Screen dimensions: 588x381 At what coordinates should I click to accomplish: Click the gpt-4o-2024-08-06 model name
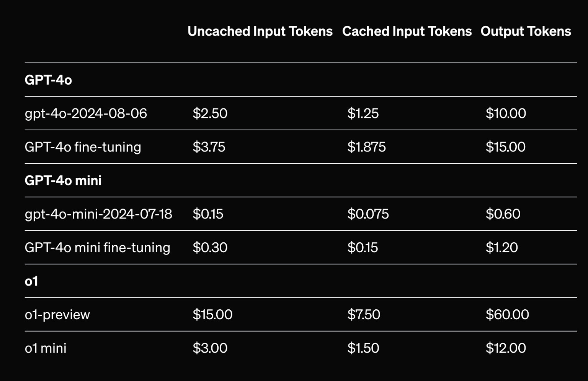[x=86, y=113]
